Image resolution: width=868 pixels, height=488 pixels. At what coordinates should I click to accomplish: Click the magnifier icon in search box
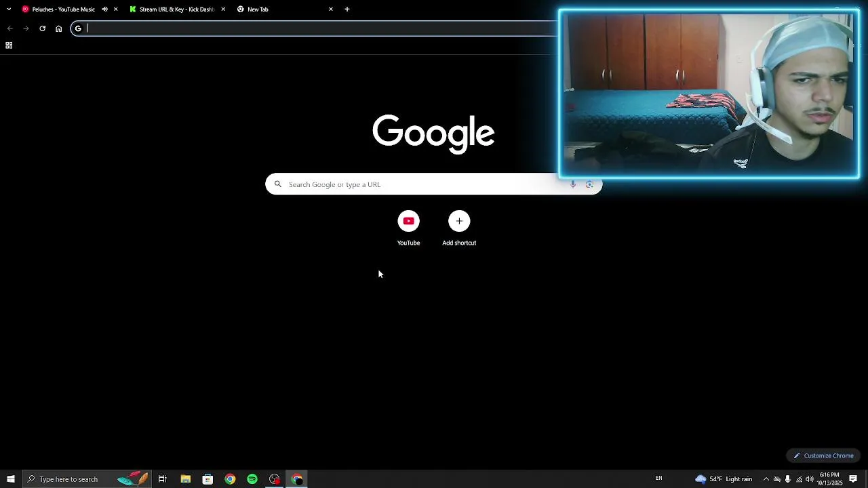coord(277,184)
